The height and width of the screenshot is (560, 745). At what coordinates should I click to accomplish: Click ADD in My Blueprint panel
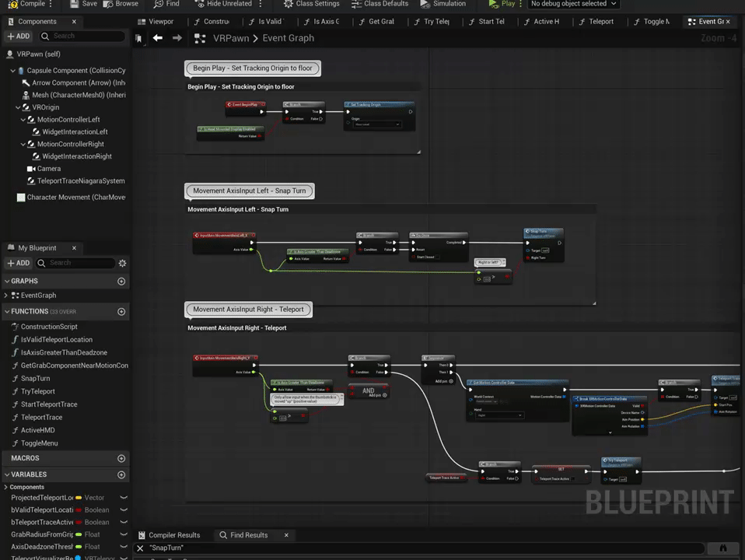19,263
